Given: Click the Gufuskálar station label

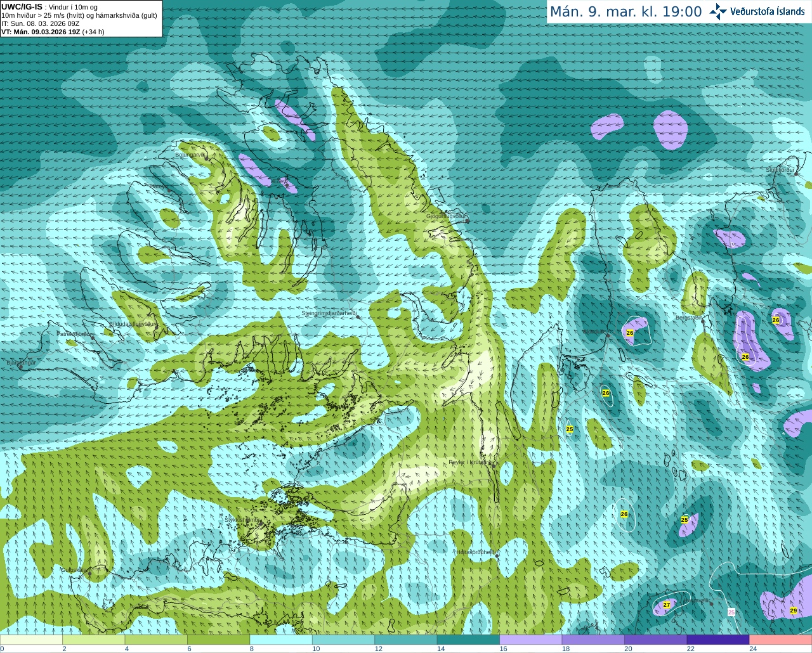Looking at the screenshot, I should (74, 570).
